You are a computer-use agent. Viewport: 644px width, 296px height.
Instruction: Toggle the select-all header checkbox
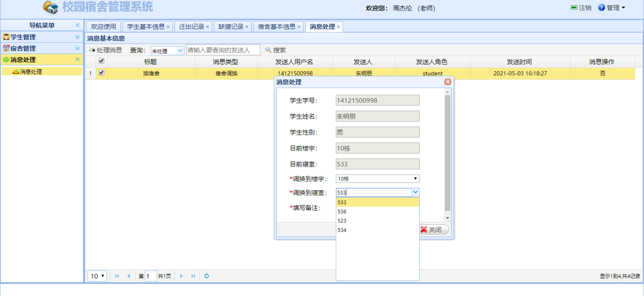click(x=101, y=61)
